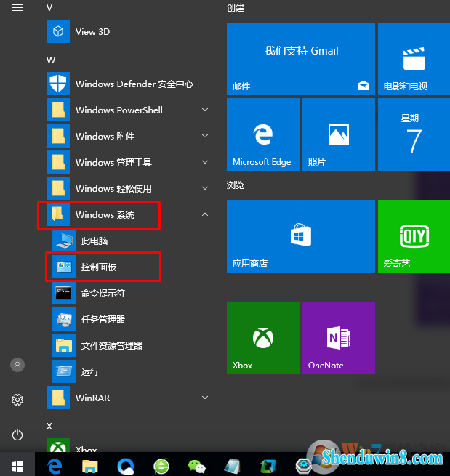Expand WinRAR folder chevron

coord(205,398)
